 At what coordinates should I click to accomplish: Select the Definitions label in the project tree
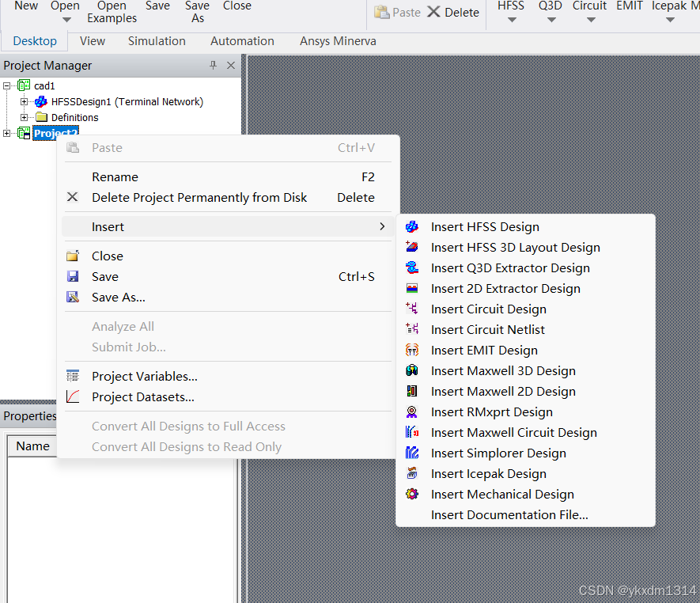[x=75, y=117]
